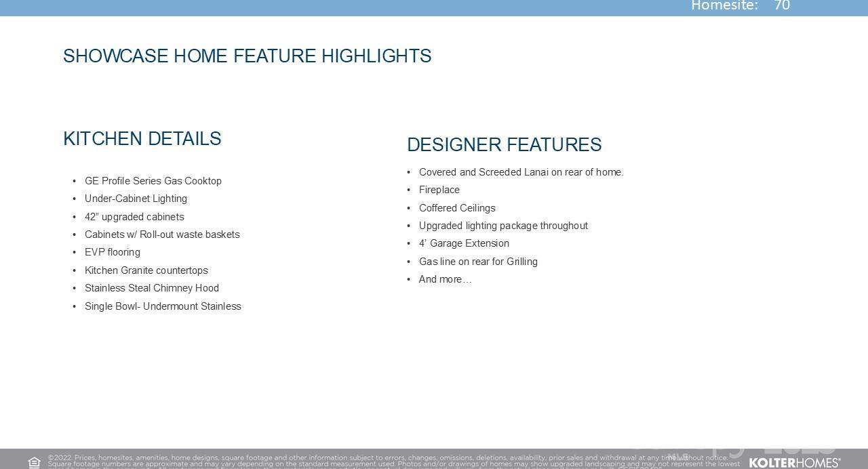Screen dimensions: 868x469
Task: Select the 'DESIGNER FEATURES' heading
Action: pyautogui.click(x=505, y=144)
